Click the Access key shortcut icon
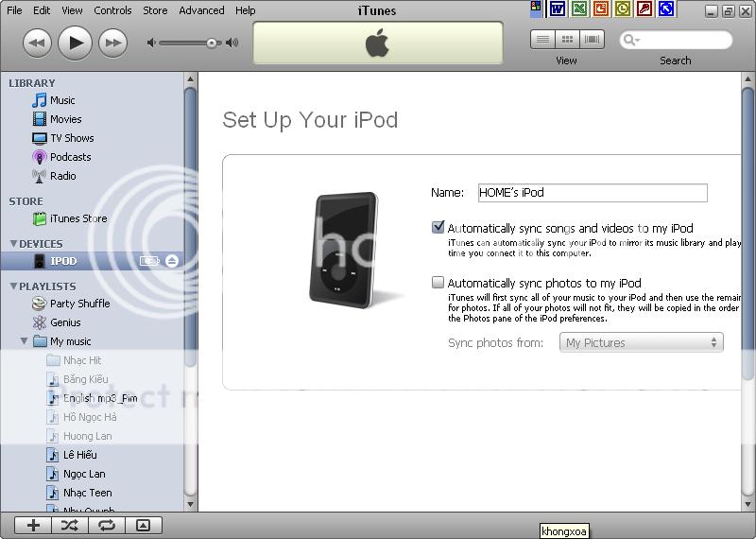The width and height of the screenshot is (756, 539). click(644, 9)
